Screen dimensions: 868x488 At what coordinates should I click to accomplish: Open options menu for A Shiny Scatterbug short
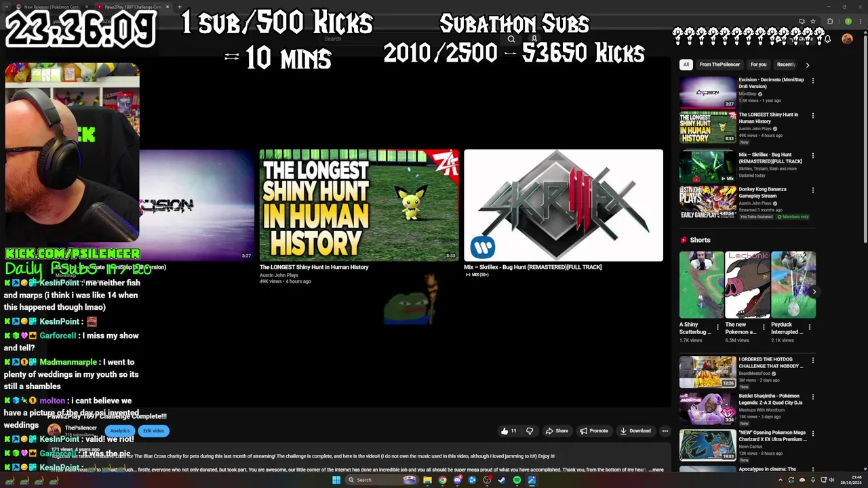click(x=717, y=327)
